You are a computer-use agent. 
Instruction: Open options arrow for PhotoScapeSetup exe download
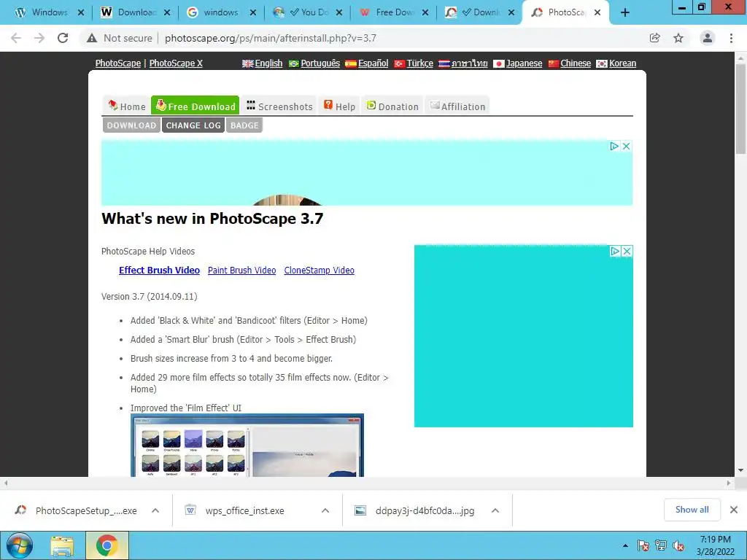(155, 510)
